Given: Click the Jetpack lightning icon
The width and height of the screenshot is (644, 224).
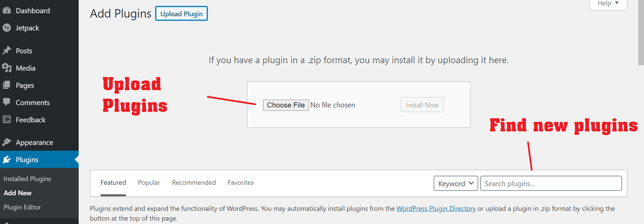Looking at the screenshot, I should [7, 28].
